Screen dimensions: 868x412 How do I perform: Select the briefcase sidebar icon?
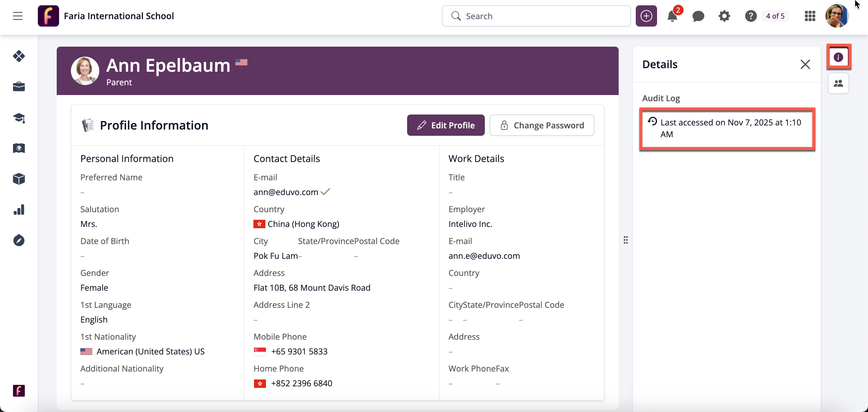tap(19, 86)
